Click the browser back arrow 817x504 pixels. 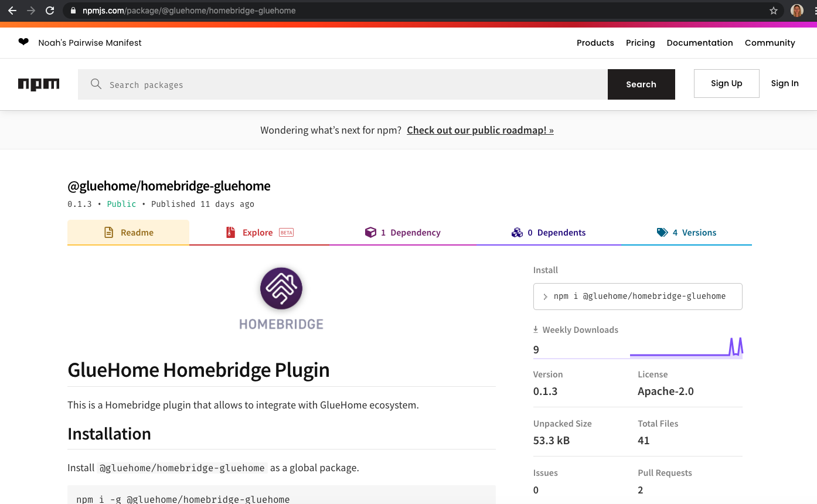coord(12,11)
